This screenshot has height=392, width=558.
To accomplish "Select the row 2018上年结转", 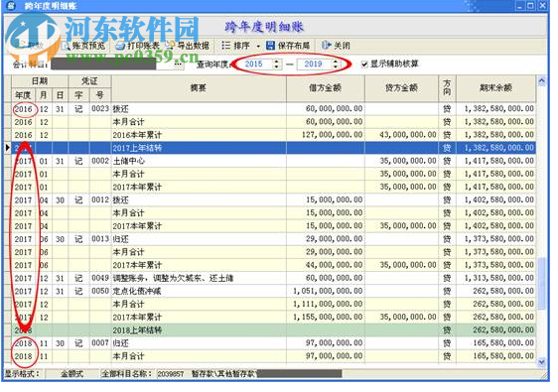I will click(x=274, y=330).
